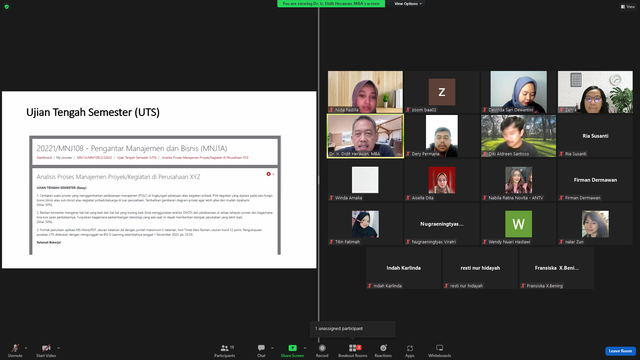Select the Zahra participant video tile
Screen dimensions: 640x360
595,92
